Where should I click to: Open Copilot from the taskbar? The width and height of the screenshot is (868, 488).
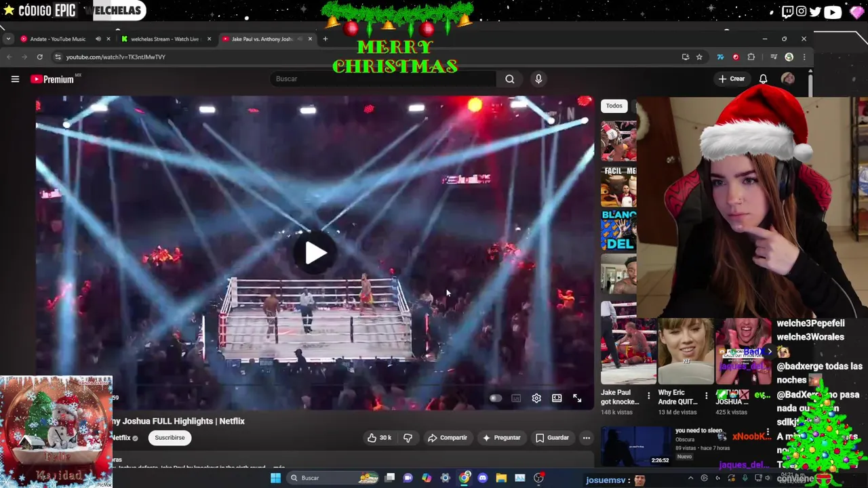[427, 478]
